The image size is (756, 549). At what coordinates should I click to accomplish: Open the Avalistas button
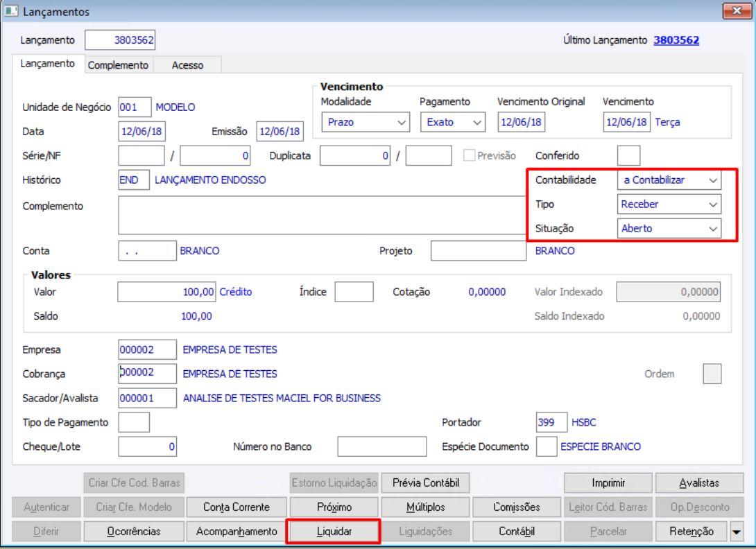(x=699, y=483)
